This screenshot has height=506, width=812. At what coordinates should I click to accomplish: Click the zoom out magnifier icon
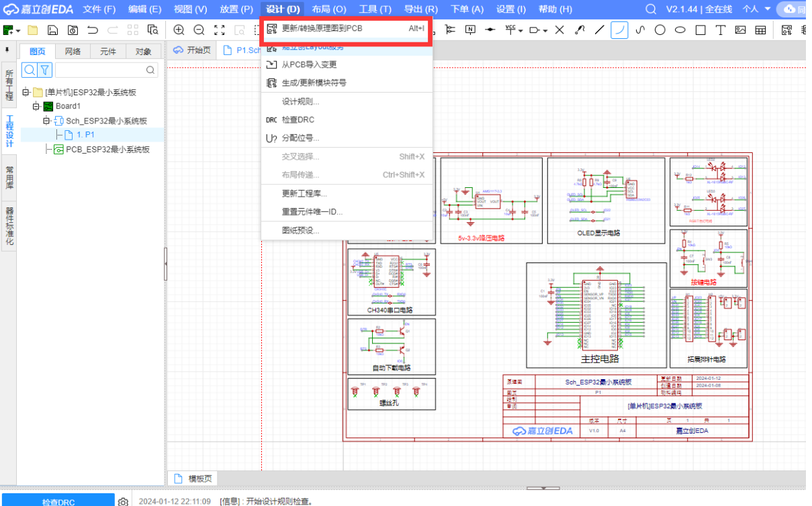click(199, 30)
